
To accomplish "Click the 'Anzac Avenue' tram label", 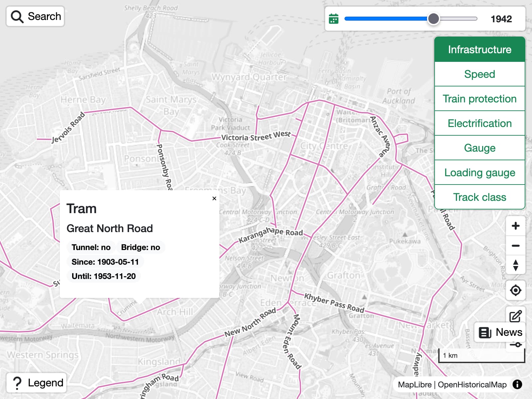I will click(381, 136).
